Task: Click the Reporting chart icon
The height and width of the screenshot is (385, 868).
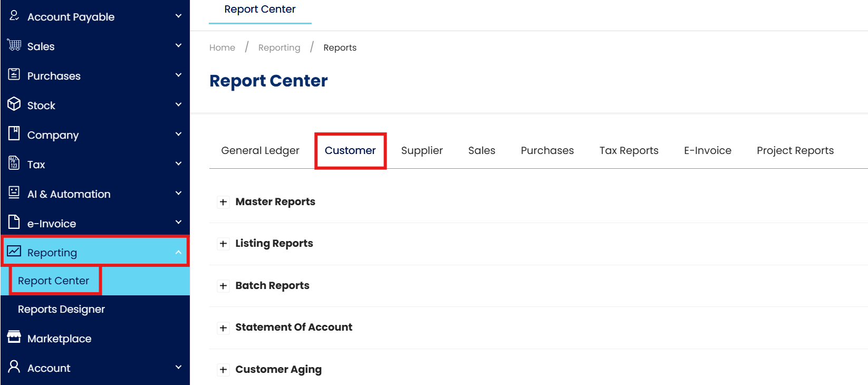Action: point(14,251)
